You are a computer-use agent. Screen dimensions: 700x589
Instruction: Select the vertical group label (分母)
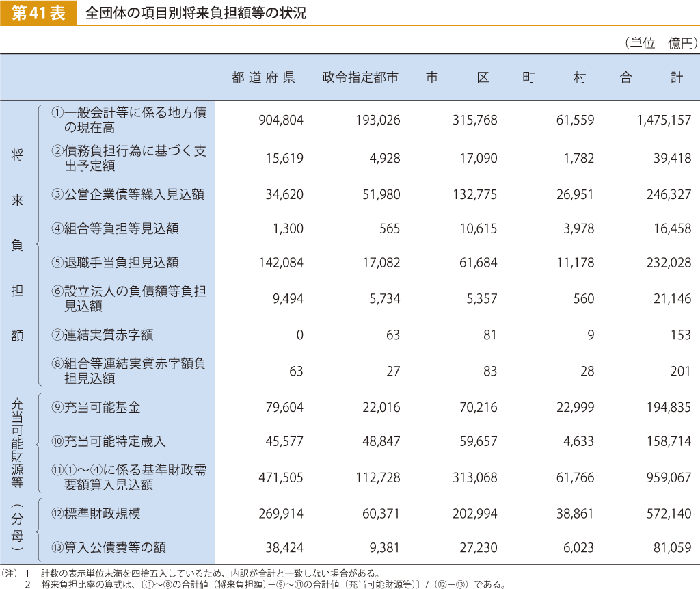click(17, 527)
